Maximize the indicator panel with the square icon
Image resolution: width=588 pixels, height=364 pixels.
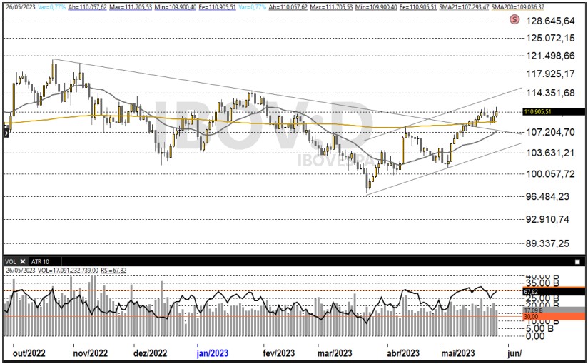pos(578,262)
